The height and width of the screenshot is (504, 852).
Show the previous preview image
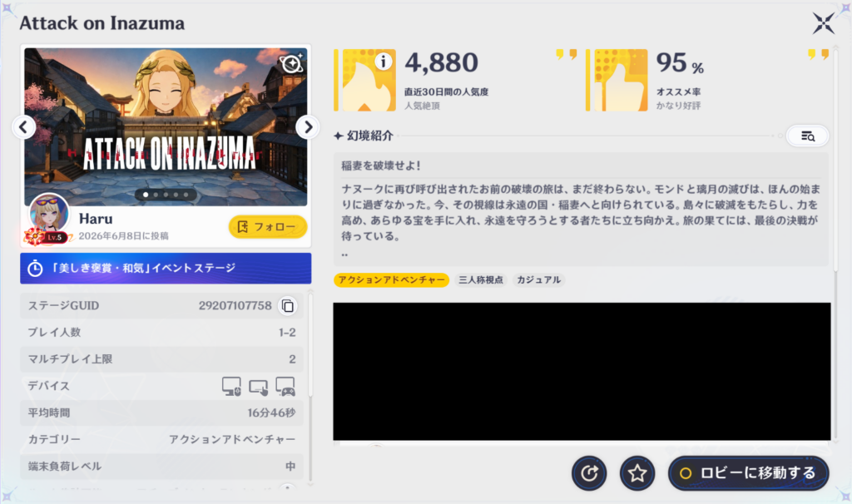coord(24,127)
